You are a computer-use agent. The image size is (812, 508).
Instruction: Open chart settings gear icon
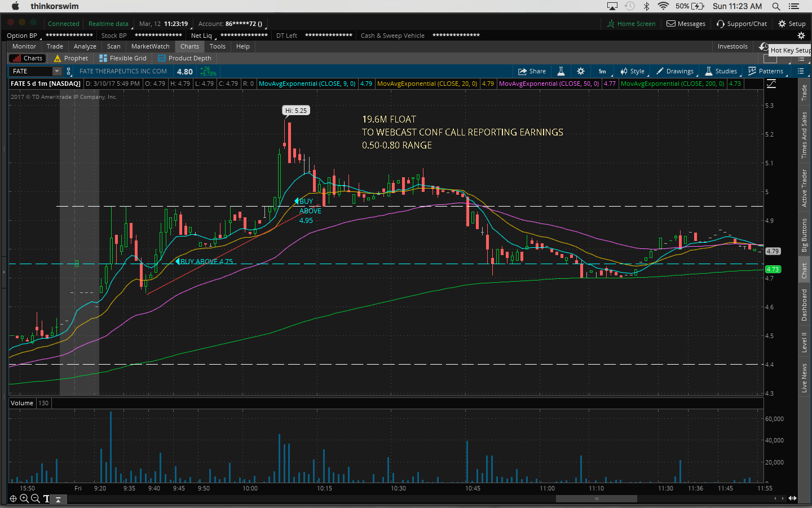[581, 71]
